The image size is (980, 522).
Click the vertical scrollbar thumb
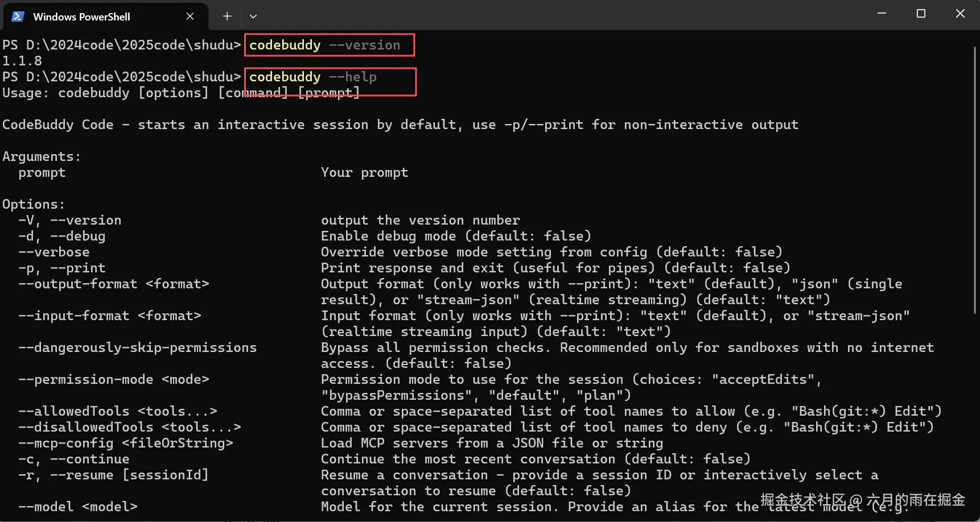pyautogui.click(x=975, y=180)
